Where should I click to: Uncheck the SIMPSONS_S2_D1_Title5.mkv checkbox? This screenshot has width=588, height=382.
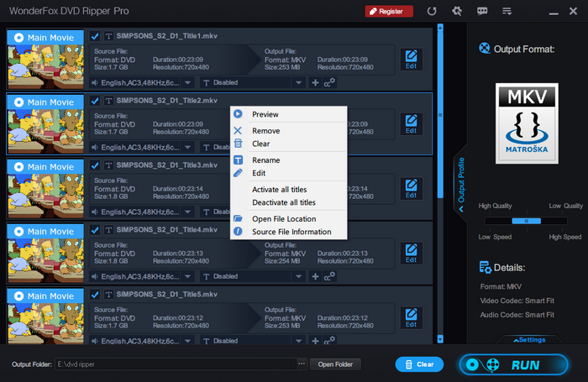95,295
